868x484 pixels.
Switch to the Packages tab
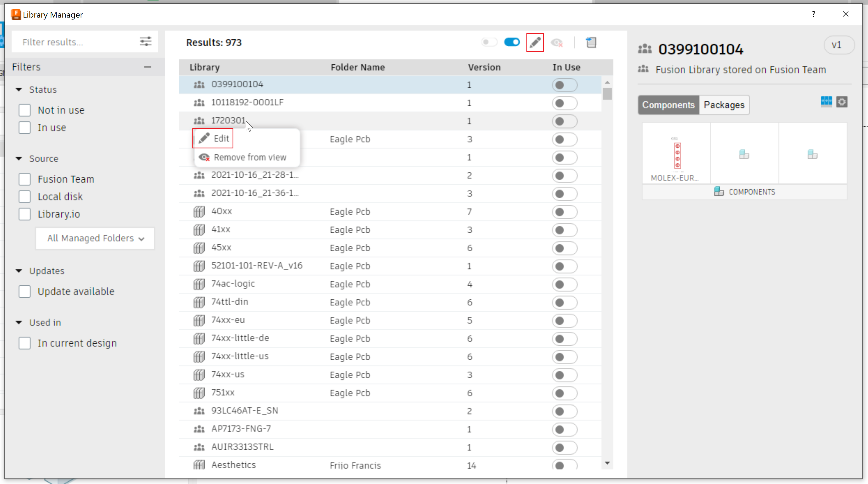(724, 105)
